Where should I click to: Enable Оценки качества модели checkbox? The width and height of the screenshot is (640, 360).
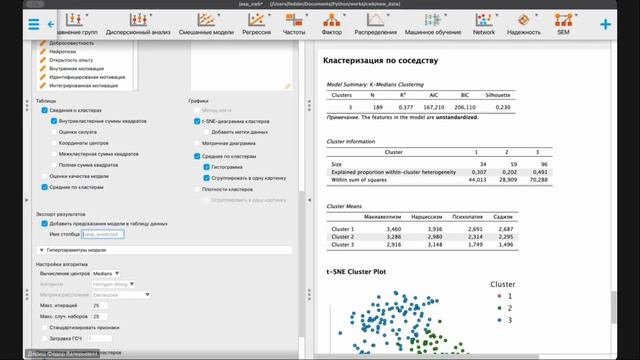point(44,176)
